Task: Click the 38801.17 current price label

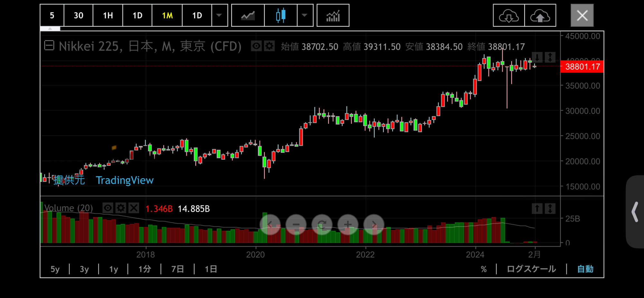Action: tap(582, 67)
